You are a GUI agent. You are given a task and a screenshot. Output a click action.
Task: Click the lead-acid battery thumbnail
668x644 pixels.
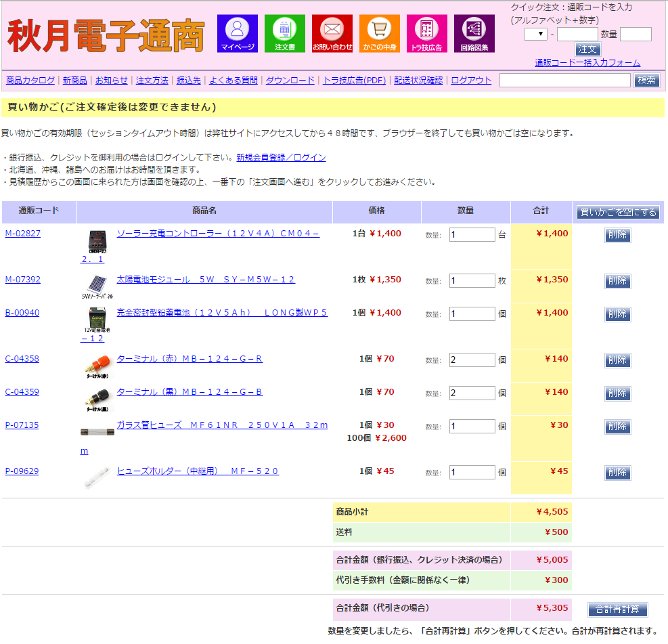click(x=97, y=320)
